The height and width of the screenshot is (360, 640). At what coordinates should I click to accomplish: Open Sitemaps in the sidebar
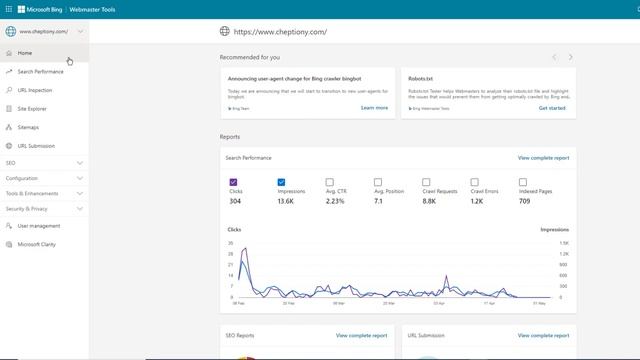[x=44, y=127]
